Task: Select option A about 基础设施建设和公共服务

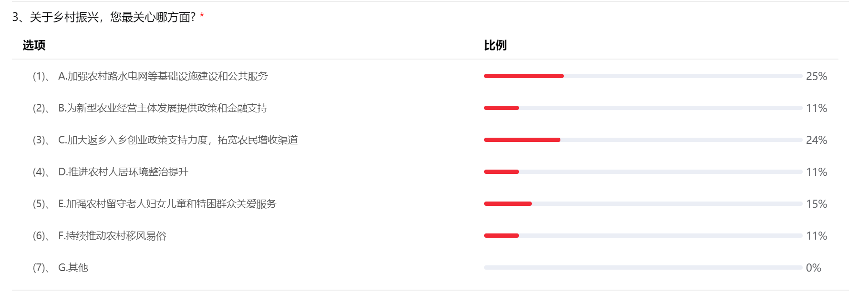Action: [x=163, y=76]
